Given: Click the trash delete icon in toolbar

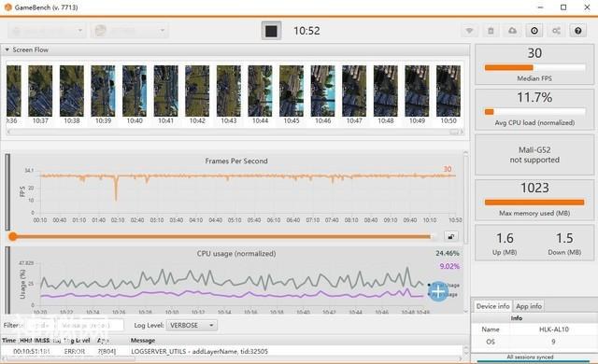Looking at the screenshot, I should tap(491, 31).
